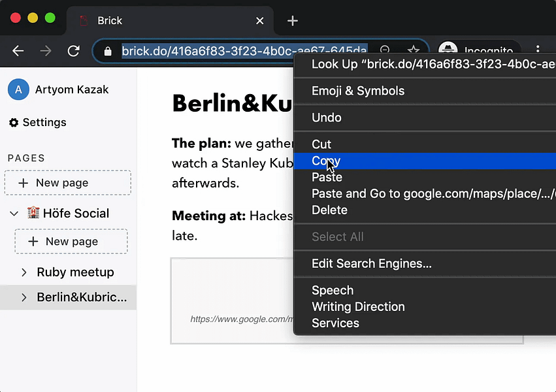Click the Incognito profile icon
Screen dimensions: 556x392
pyautogui.click(x=448, y=50)
